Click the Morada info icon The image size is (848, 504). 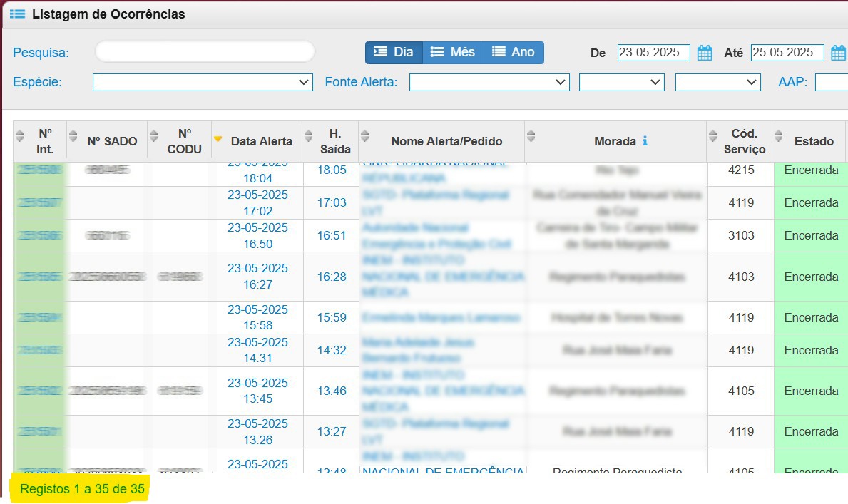pos(645,141)
